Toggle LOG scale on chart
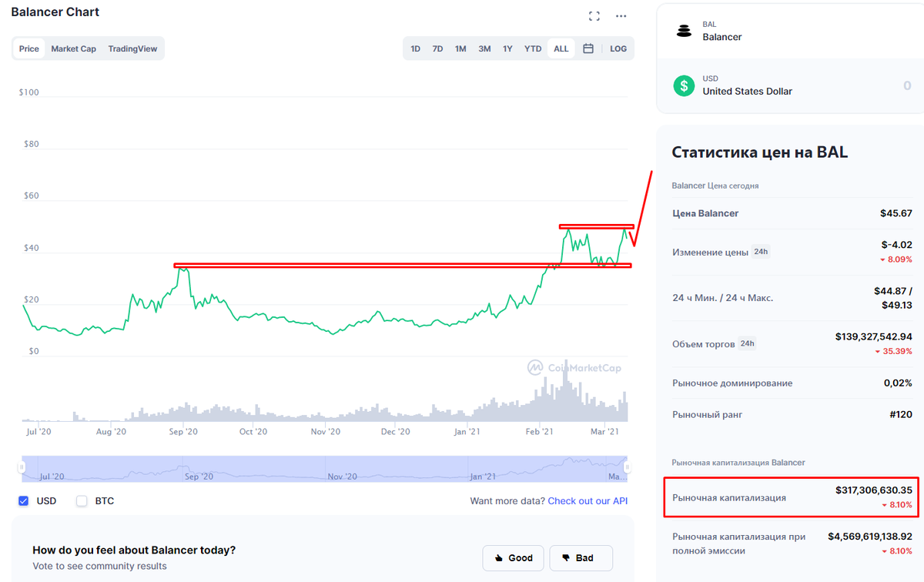Viewport: 924px width, 582px height. coord(618,48)
